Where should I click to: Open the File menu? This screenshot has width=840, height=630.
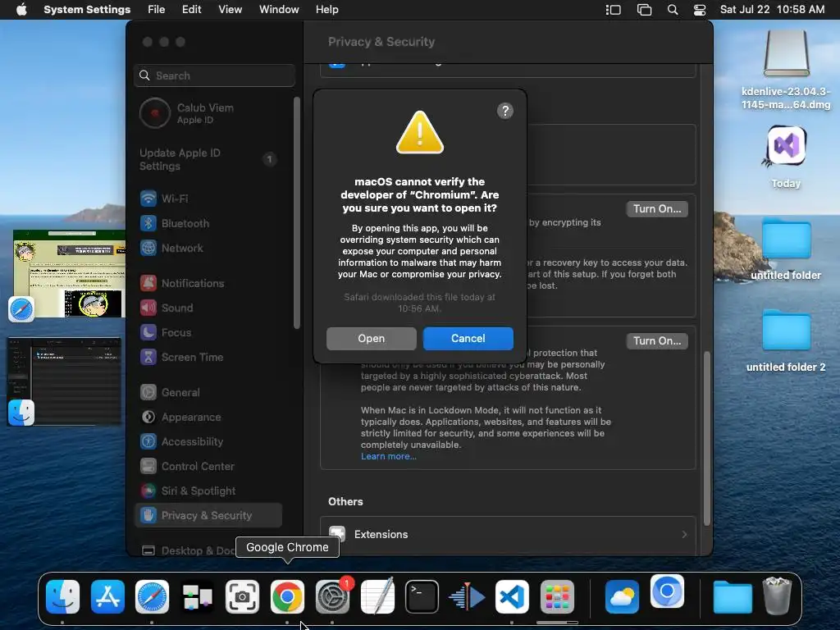click(x=157, y=10)
